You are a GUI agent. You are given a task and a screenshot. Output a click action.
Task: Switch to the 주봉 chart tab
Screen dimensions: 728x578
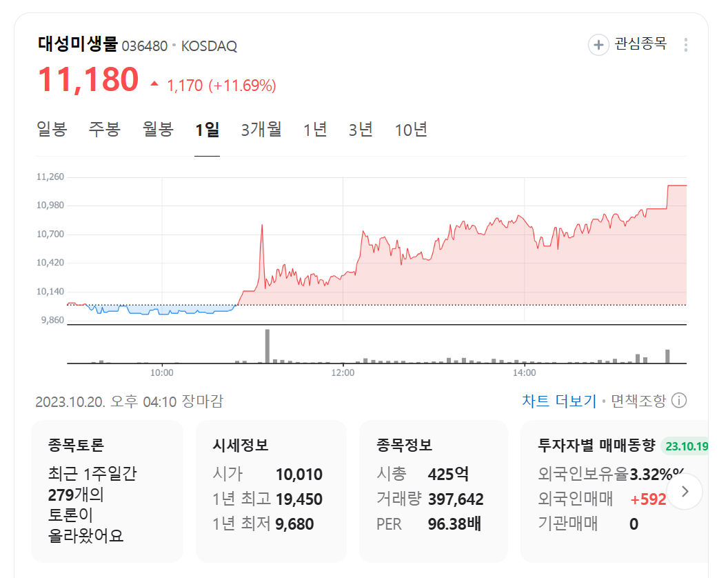point(102,129)
